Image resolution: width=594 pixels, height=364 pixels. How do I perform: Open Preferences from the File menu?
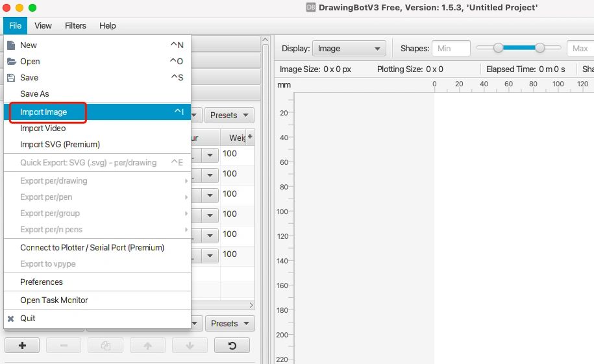pos(42,282)
